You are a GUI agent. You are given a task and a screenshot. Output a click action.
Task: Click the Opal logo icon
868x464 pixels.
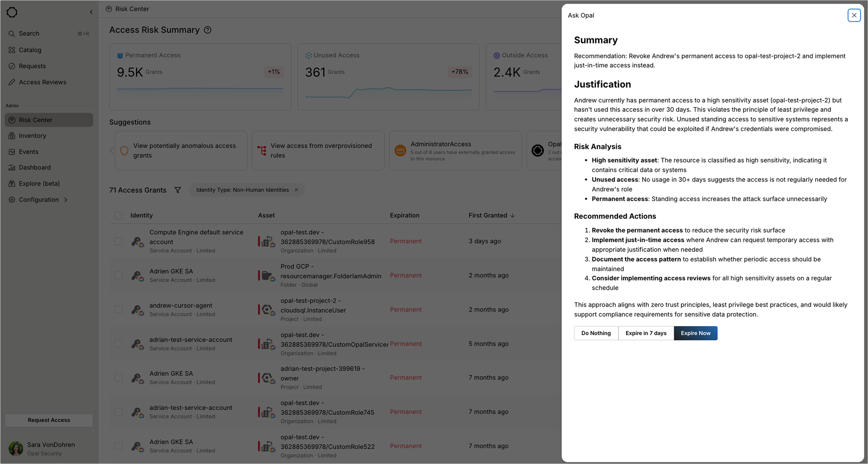12,12
